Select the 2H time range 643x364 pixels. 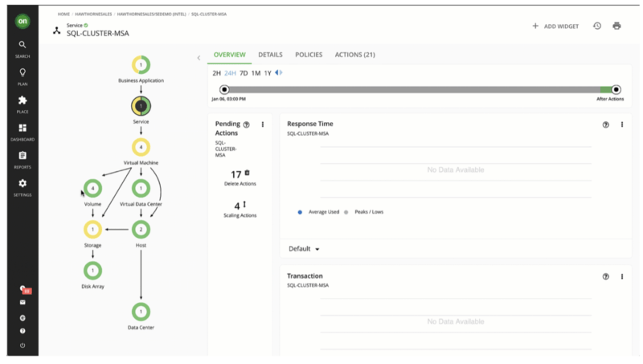click(x=216, y=73)
